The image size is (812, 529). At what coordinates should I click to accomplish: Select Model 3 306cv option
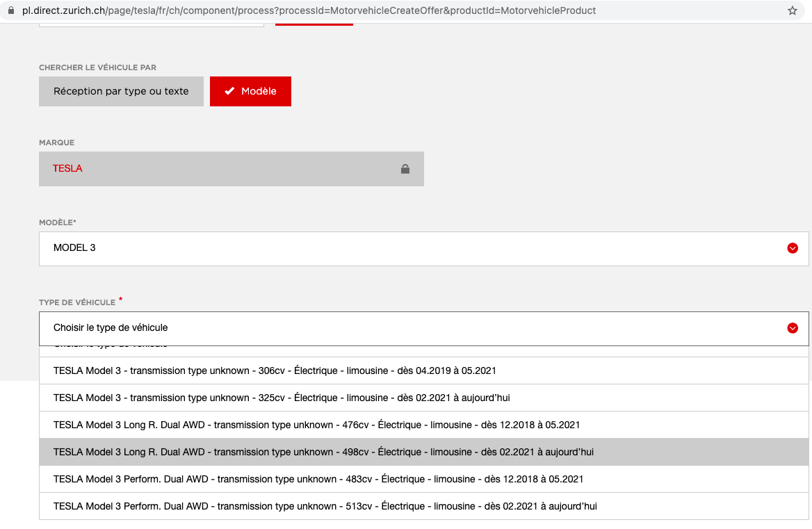423,371
